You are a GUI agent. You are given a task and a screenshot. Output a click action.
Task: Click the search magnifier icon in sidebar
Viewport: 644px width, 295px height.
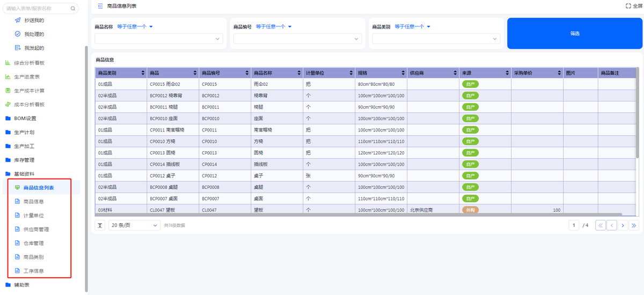pyautogui.click(x=72, y=9)
